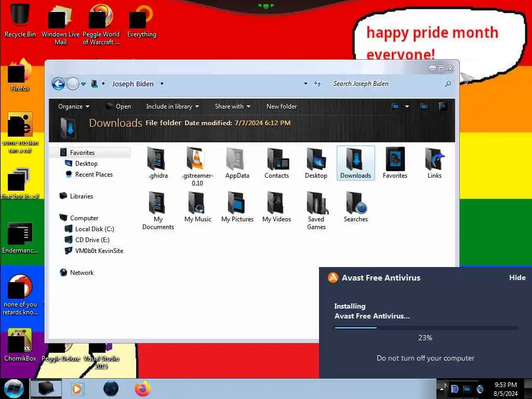Select the Visual Studio 2015 desktop icon

pos(101,356)
